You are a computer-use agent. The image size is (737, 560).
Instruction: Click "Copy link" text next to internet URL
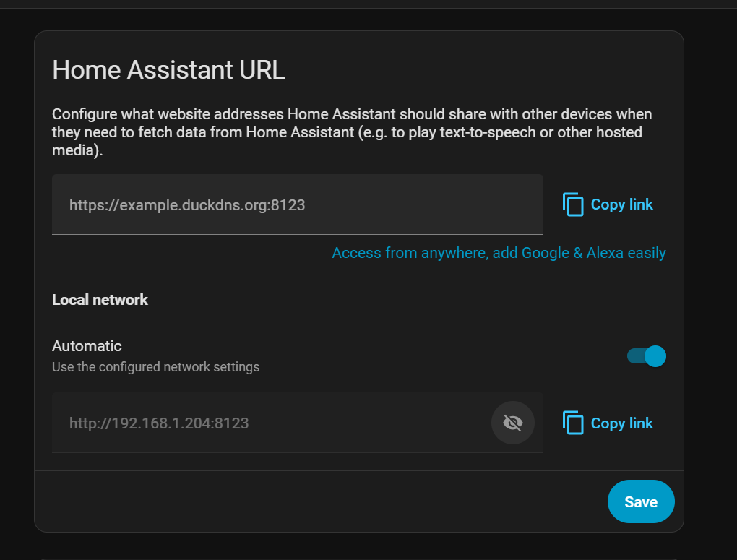click(621, 204)
